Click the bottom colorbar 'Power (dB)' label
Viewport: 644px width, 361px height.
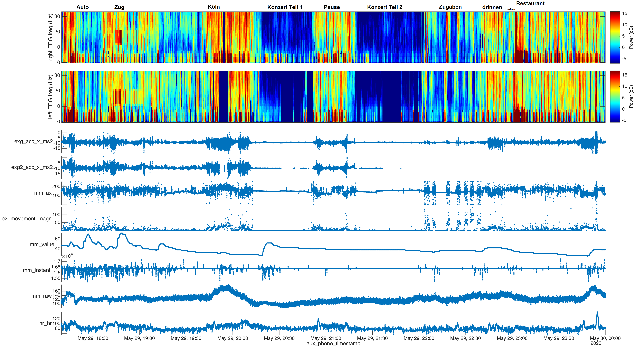tap(631, 97)
